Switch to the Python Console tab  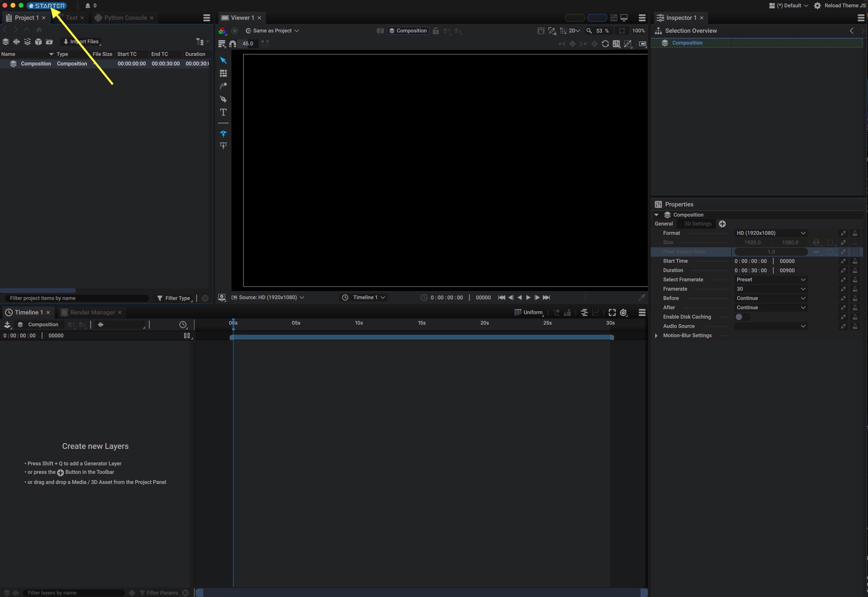125,18
